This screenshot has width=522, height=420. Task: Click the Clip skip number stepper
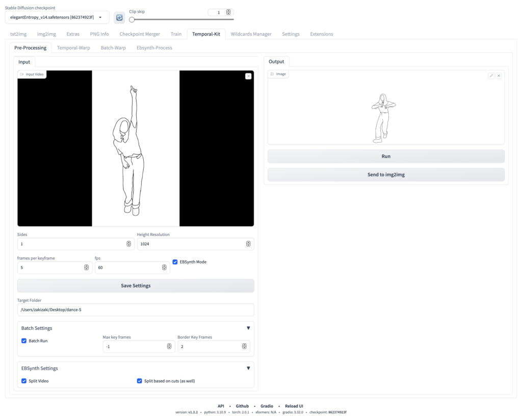(x=228, y=12)
